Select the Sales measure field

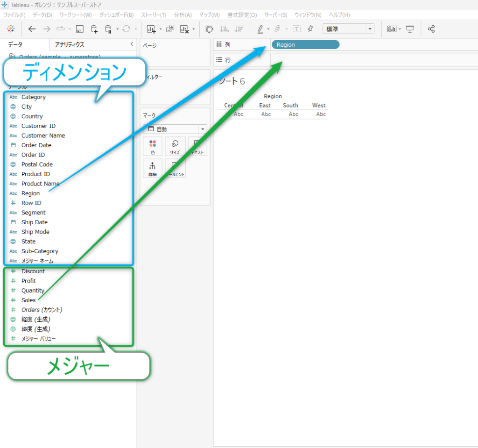[x=28, y=300]
